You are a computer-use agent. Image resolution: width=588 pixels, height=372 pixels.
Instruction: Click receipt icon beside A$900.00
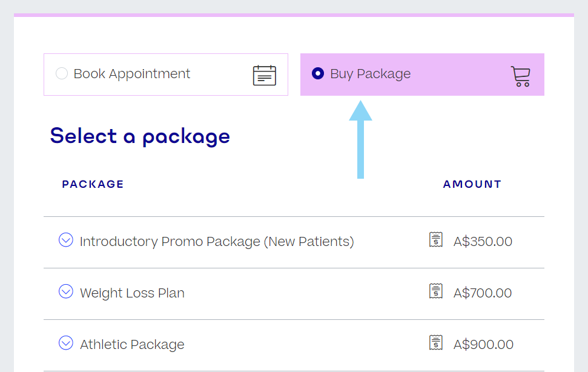[x=435, y=343]
